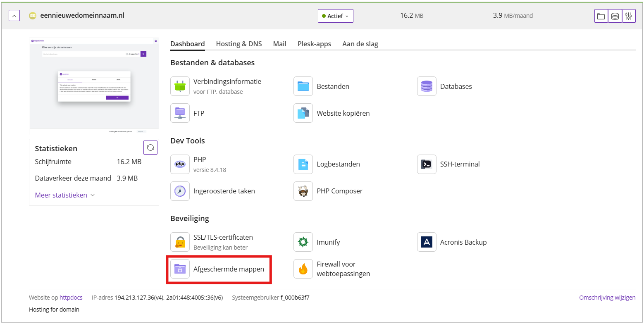Screen dimensions: 644x324
Task: Open Acronis Backup icon
Action: click(x=427, y=242)
